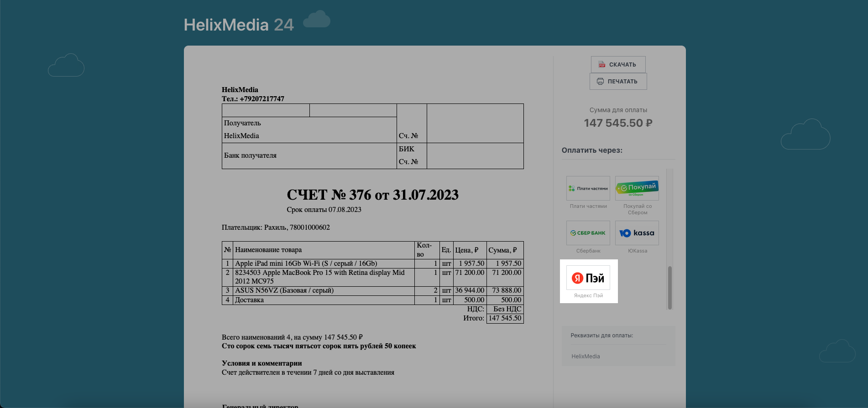Click the Реквизиты для оплаты heading
This screenshot has width=868, height=408.
(601, 336)
